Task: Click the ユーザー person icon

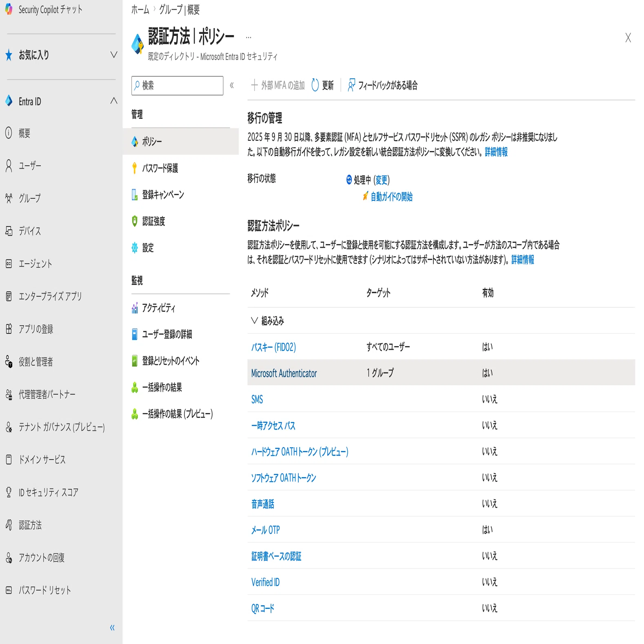Action: 9,166
